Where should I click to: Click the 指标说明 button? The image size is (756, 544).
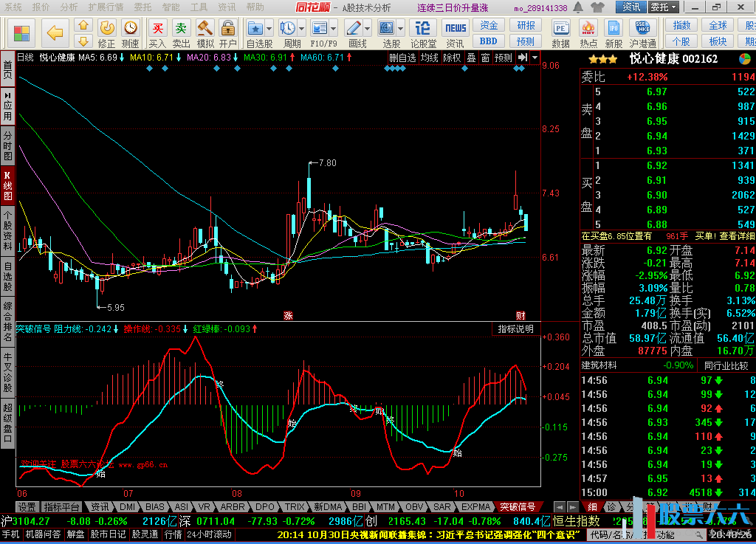(x=518, y=329)
